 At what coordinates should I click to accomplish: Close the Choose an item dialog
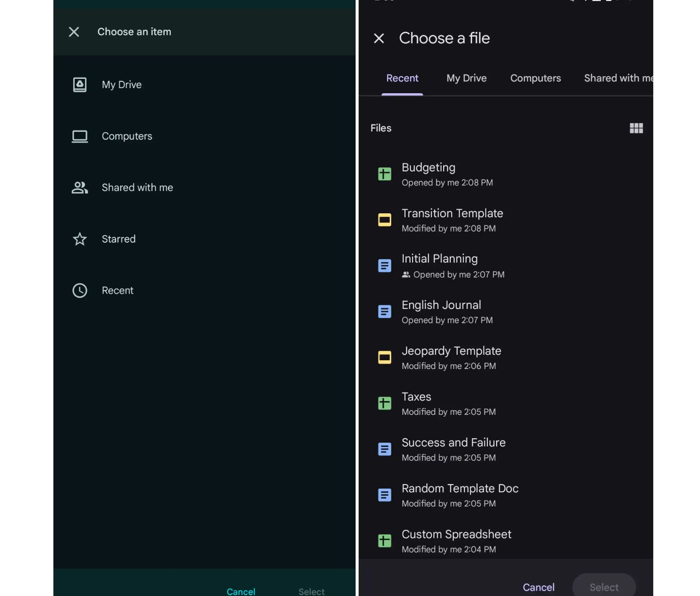(74, 32)
